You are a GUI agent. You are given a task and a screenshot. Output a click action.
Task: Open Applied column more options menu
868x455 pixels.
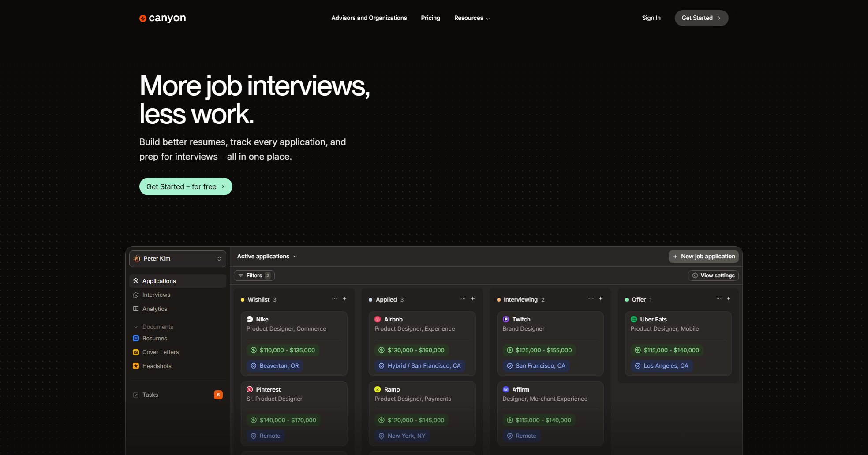click(463, 298)
